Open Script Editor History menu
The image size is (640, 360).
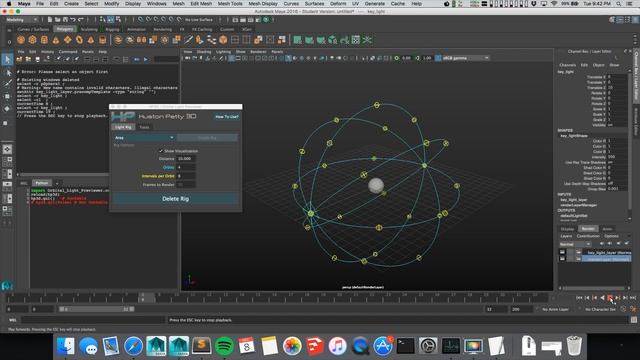click(47, 52)
